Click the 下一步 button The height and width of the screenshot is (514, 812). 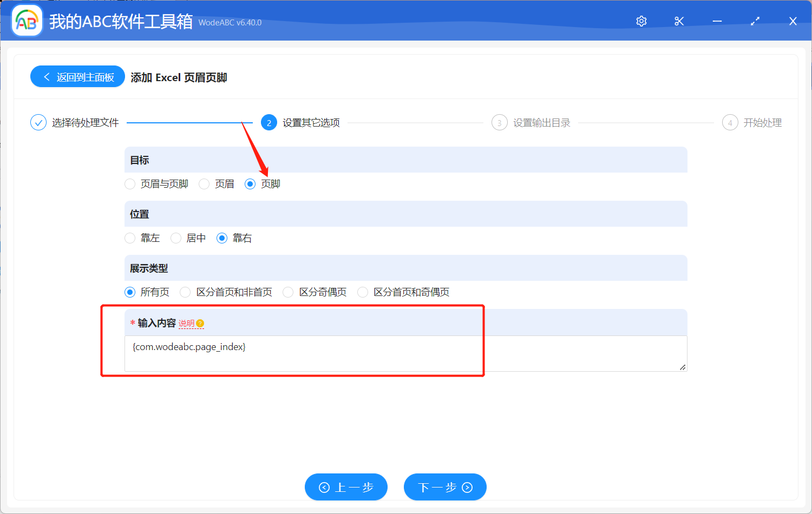pos(445,487)
